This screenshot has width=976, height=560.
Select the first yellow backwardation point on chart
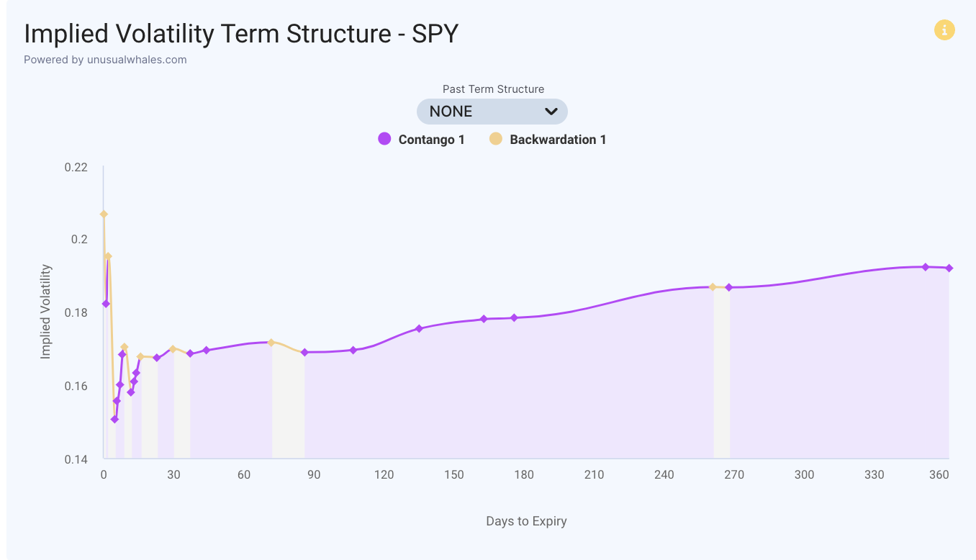coord(103,214)
